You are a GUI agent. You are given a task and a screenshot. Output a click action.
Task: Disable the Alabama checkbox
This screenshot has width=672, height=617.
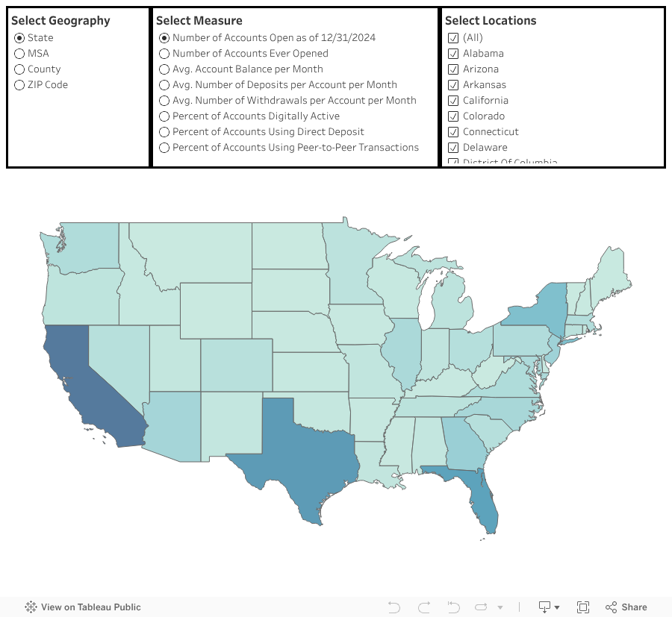click(453, 53)
